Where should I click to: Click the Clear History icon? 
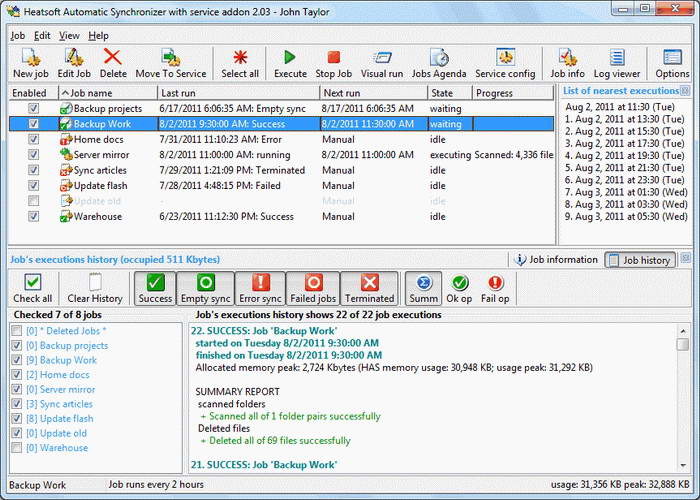point(95,282)
